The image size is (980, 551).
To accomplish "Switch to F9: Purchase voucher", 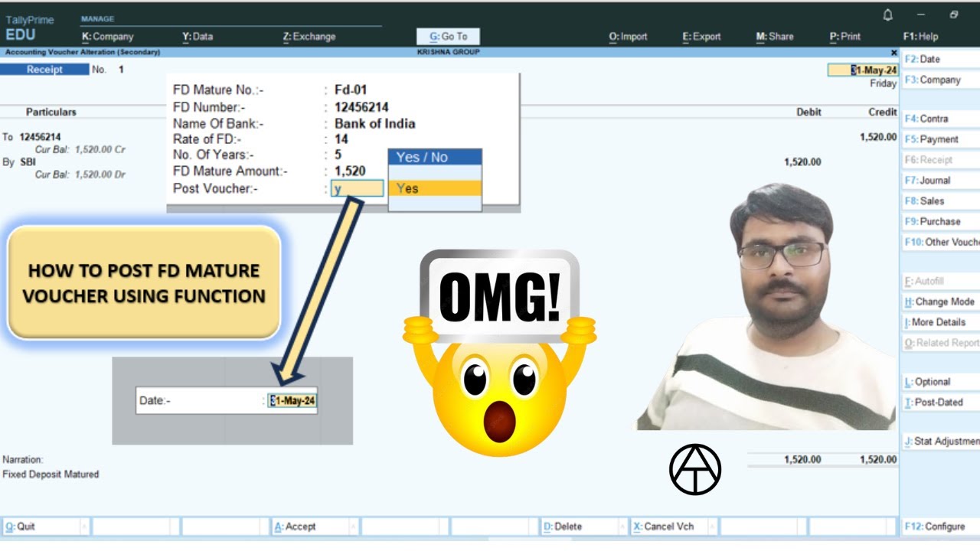I will (x=941, y=221).
